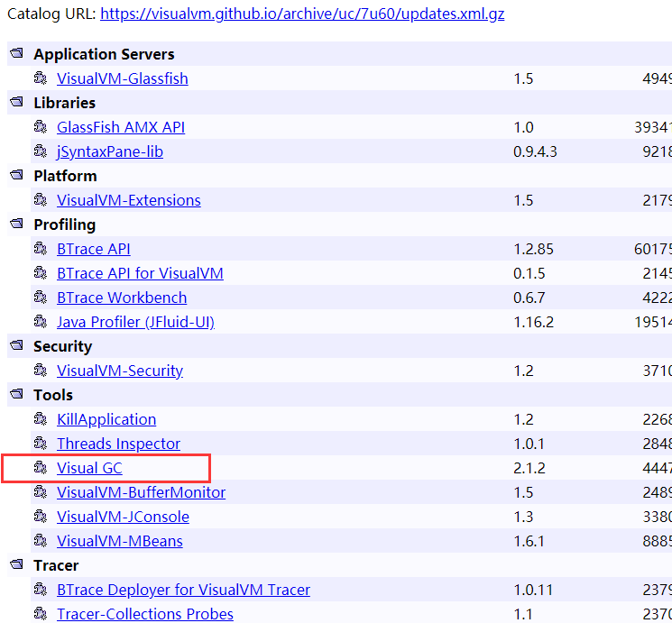
Task: Open the BTrace API for VisualVM link
Action: click(x=140, y=273)
